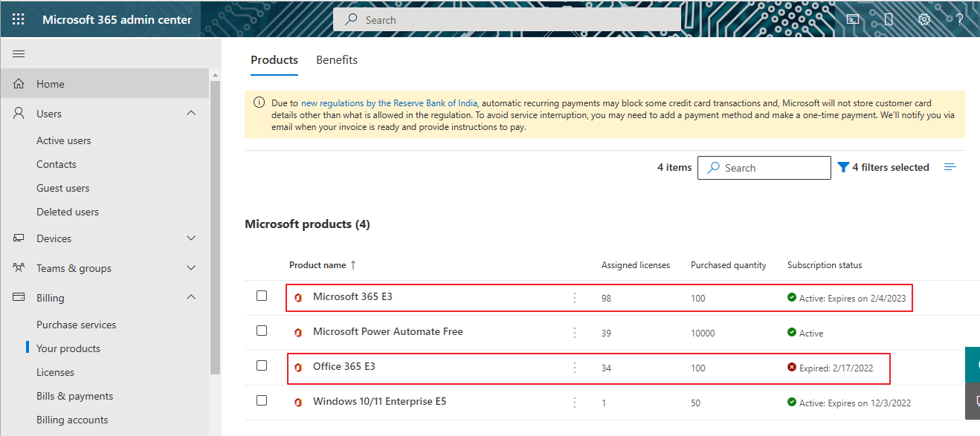Open Active users in sidebar

pyautogui.click(x=64, y=140)
